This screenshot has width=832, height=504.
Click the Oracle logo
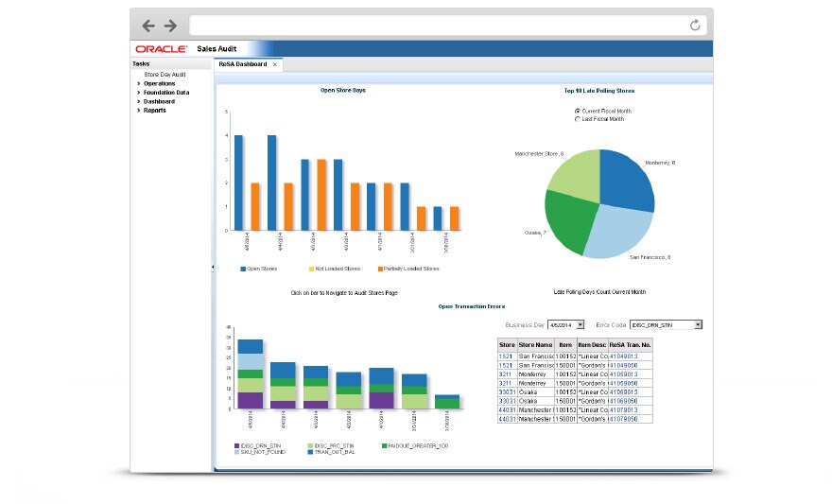coord(162,49)
